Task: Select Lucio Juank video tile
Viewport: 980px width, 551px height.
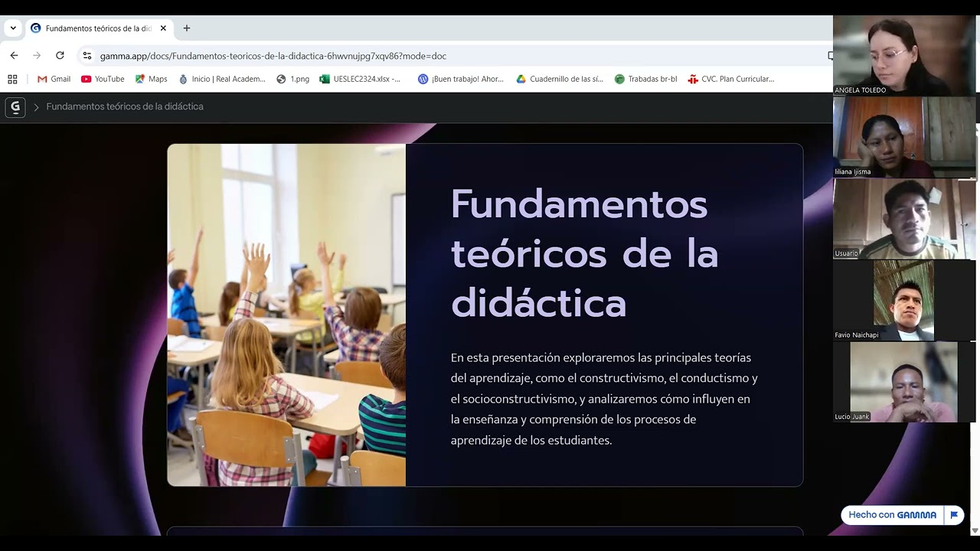Action: pos(903,382)
